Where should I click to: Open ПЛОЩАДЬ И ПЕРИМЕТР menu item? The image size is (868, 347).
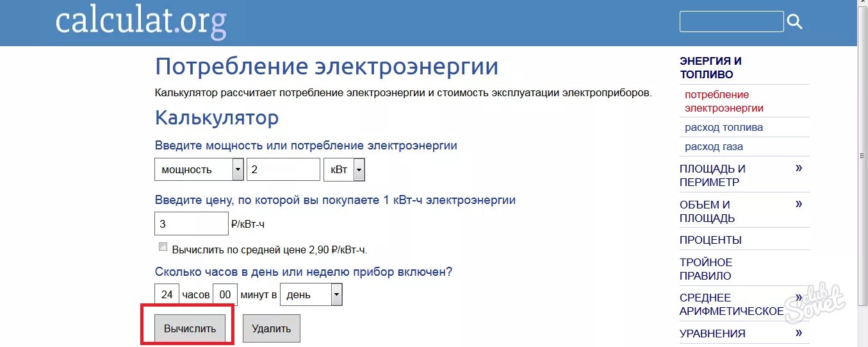coord(712,175)
